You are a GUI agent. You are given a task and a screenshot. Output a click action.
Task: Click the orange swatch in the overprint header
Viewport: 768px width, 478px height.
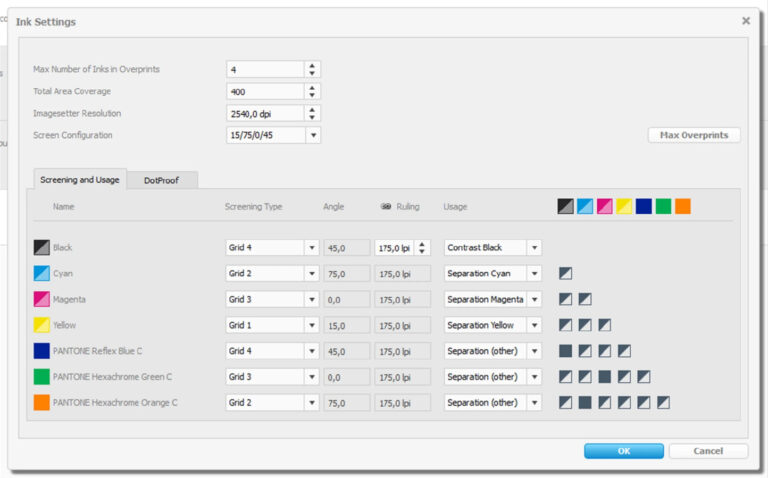coord(682,206)
